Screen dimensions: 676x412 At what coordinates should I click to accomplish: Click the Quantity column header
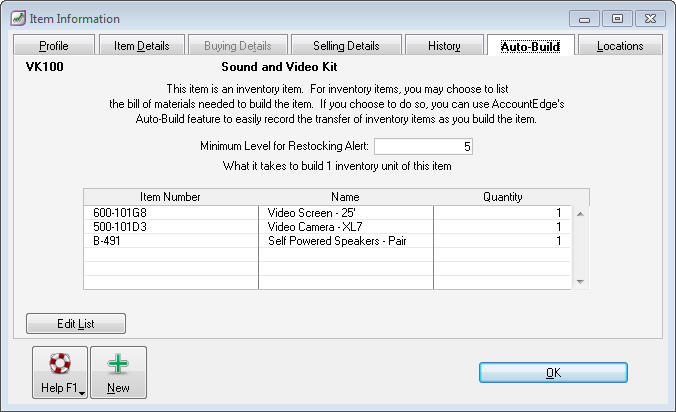point(503,197)
